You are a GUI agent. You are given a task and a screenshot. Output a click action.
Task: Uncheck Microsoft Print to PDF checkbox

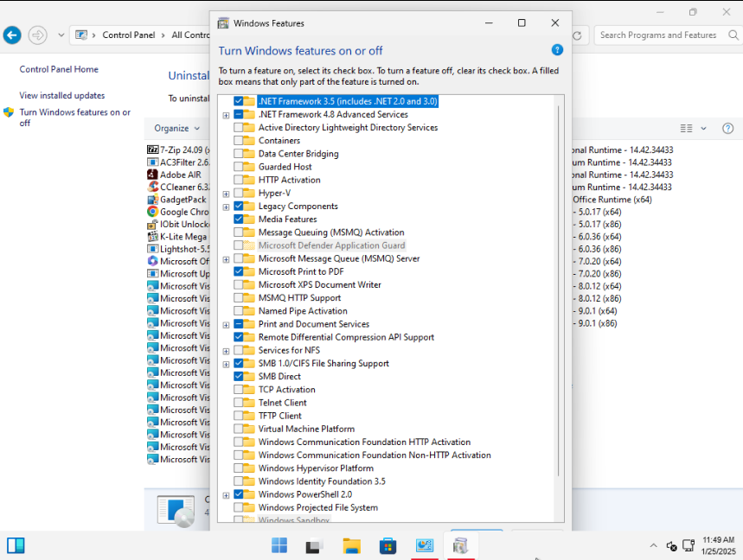point(239,271)
